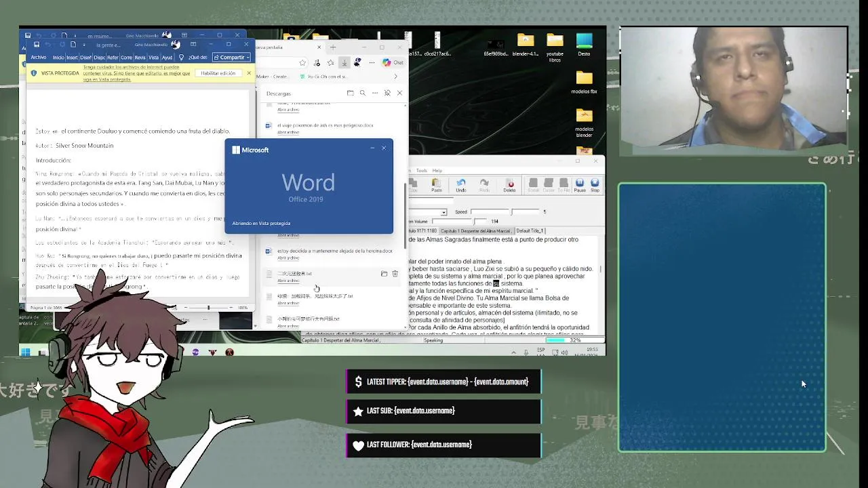Screen dimensions: 868x488
Task: Click Save in the front Word window
Action: [37, 45]
